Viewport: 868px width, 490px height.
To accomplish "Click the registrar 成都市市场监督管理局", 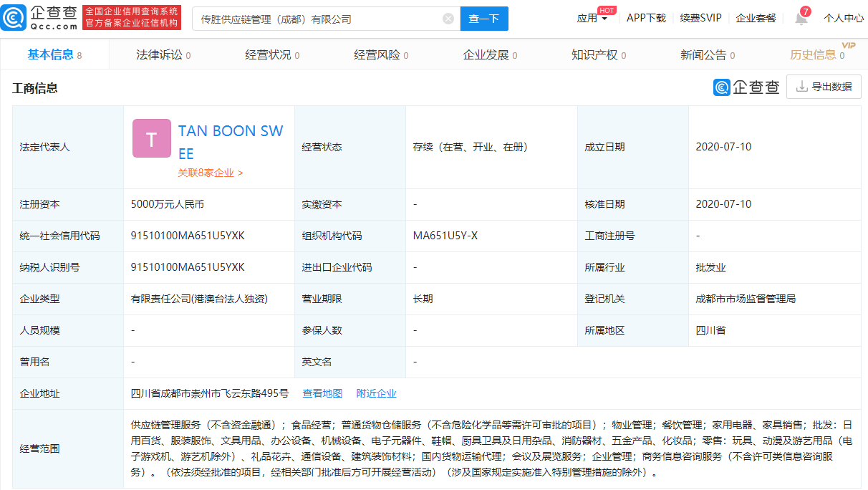I will point(746,299).
